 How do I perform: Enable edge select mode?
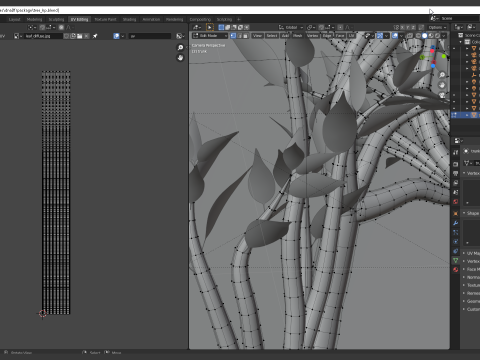[x=239, y=36]
